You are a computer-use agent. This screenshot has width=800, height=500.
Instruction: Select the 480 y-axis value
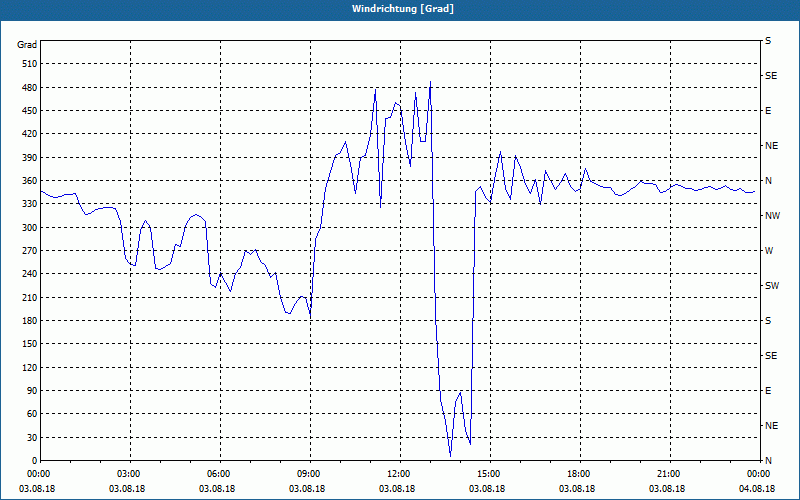[x=30, y=88]
